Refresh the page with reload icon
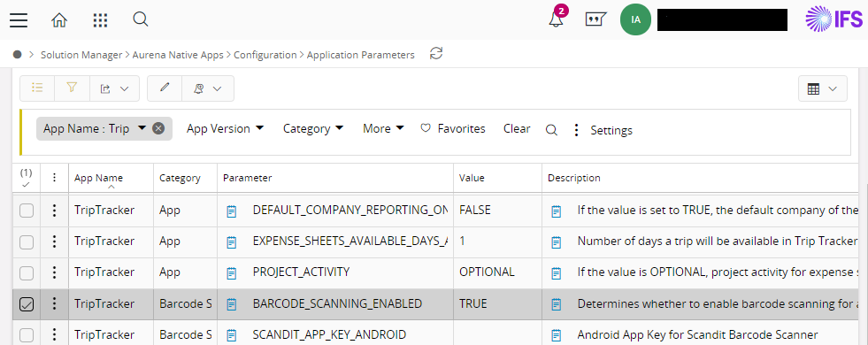 (x=436, y=54)
